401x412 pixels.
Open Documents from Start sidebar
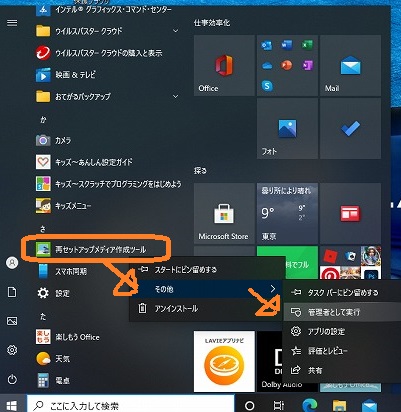[12, 292]
